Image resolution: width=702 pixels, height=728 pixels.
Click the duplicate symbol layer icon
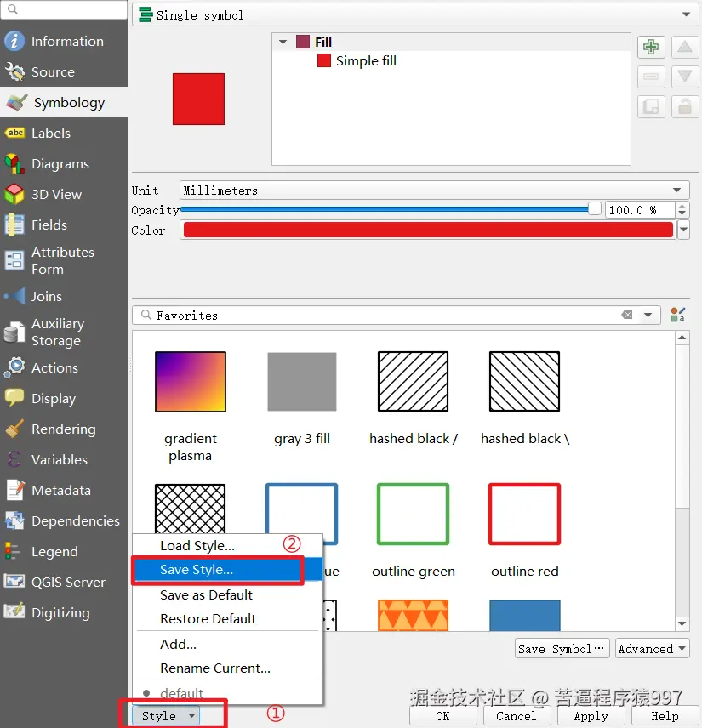click(x=651, y=107)
